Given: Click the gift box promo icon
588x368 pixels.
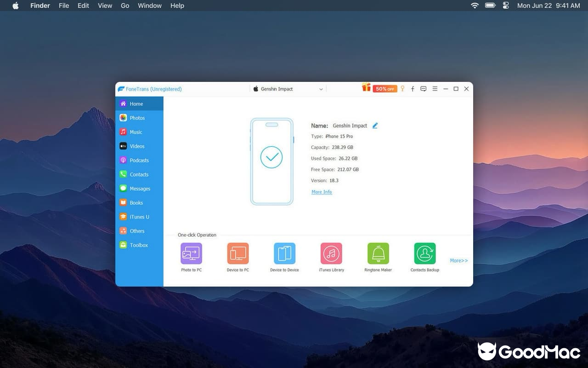Looking at the screenshot, I should [366, 87].
